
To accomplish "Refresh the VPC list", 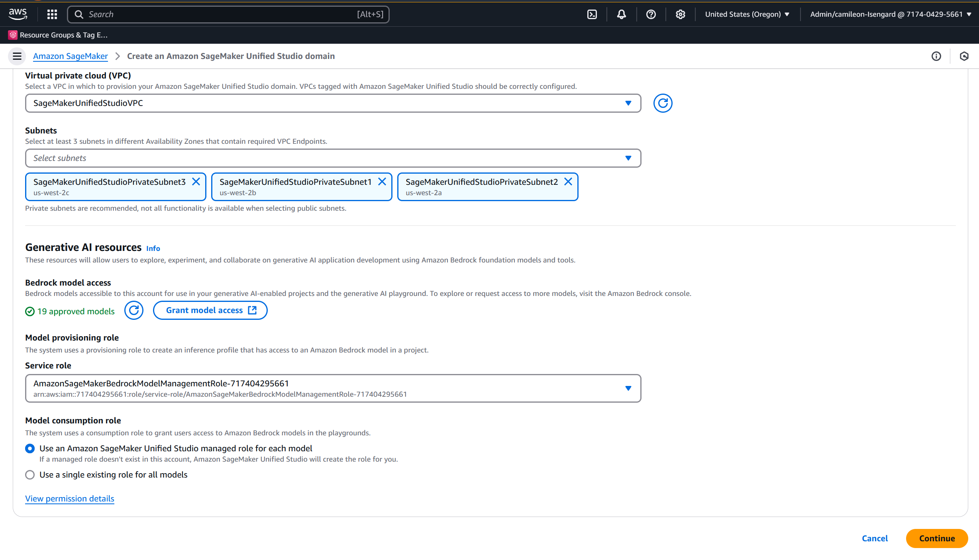I will tap(663, 103).
